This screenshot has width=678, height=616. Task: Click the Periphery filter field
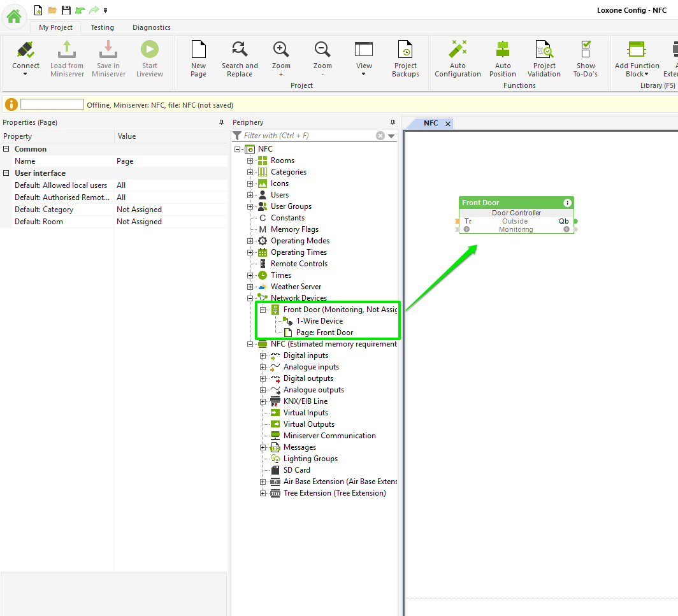coord(308,136)
